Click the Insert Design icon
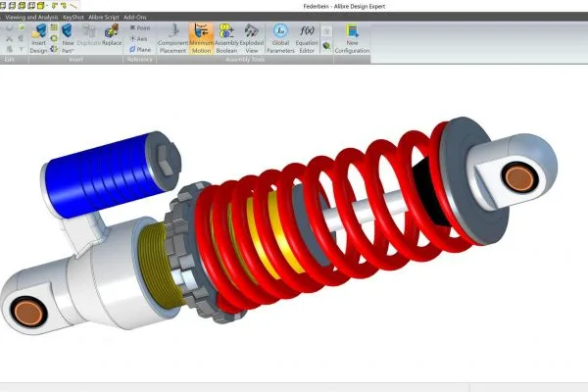Viewport: 588px width, 392px height. (x=39, y=31)
